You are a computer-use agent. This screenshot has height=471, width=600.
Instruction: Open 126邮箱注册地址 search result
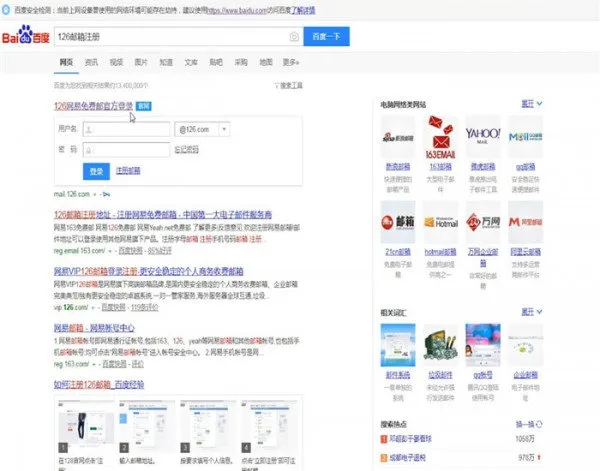click(163, 214)
